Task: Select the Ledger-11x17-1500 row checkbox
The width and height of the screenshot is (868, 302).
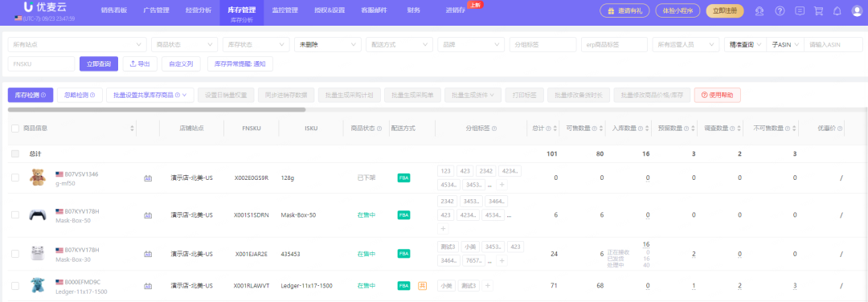Action: (x=15, y=286)
